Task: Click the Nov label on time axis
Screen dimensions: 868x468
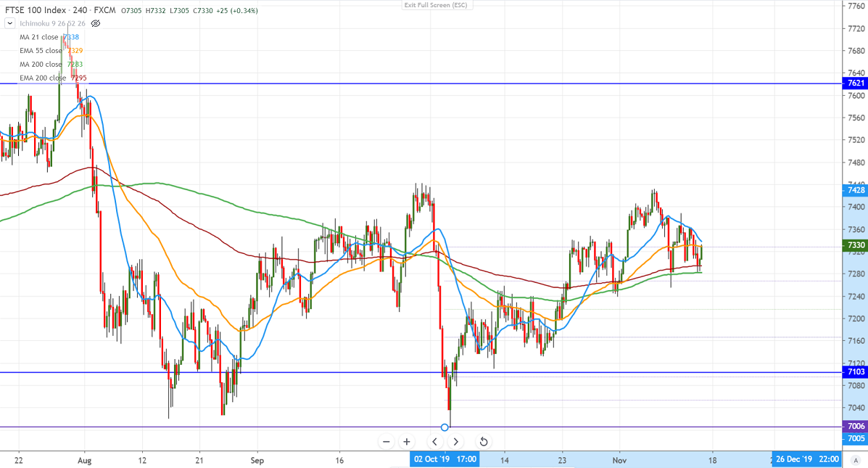Action: coord(619,460)
